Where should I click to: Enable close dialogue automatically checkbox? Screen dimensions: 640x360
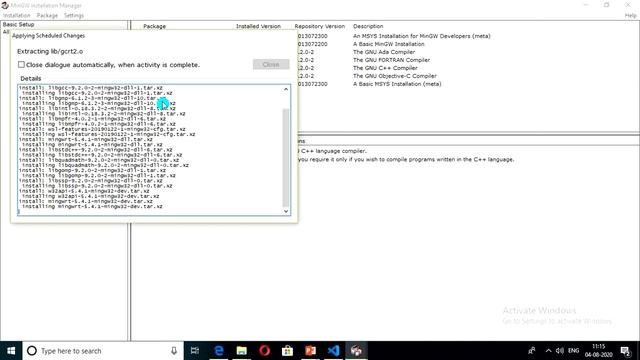[21, 64]
